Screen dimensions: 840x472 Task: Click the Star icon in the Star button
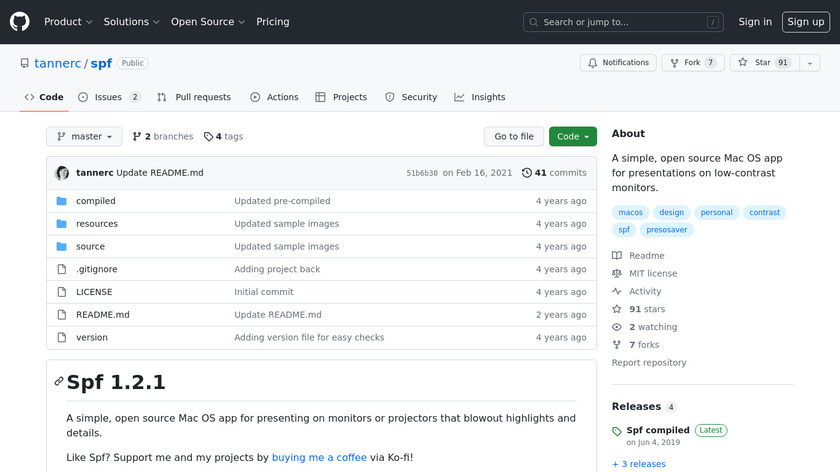click(742, 62)
